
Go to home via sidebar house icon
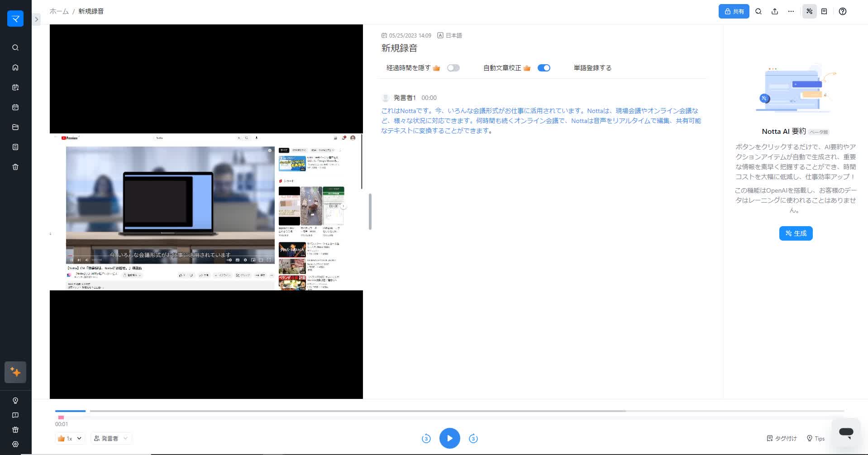click(x=15, y=67)
